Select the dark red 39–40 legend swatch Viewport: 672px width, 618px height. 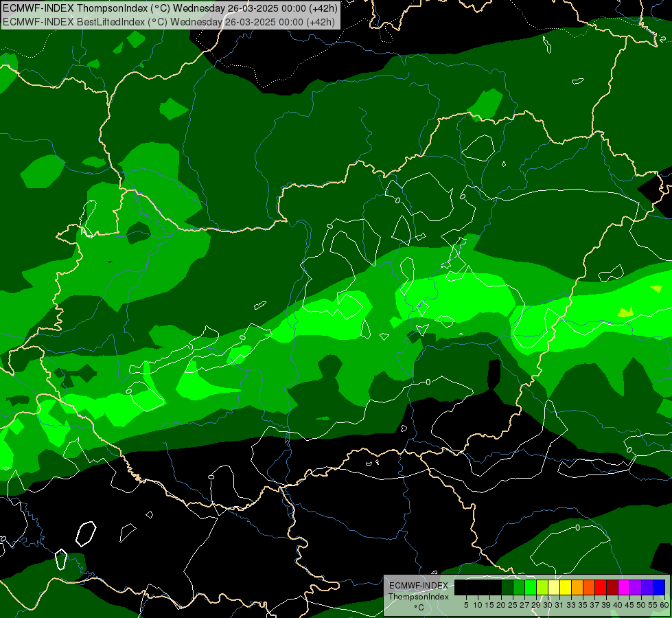(x=612, y=587)
